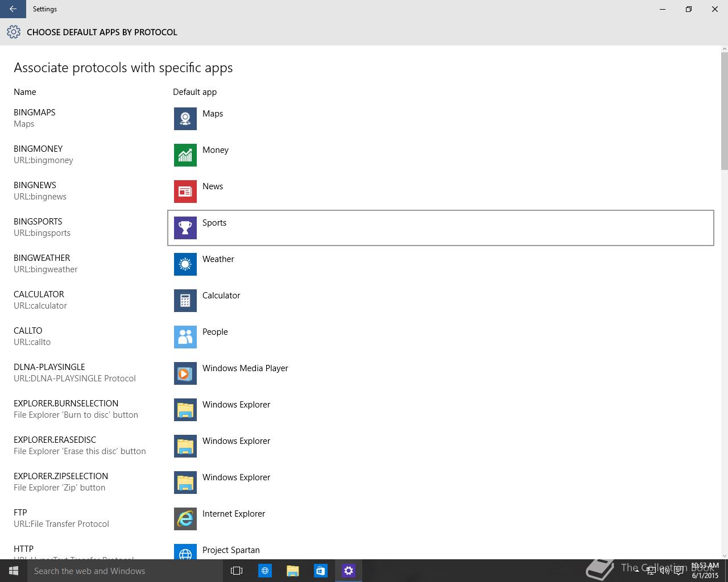Click the scrollbar up arrow
Viewport: 728px width, 582px height.
tap(724, 49)
